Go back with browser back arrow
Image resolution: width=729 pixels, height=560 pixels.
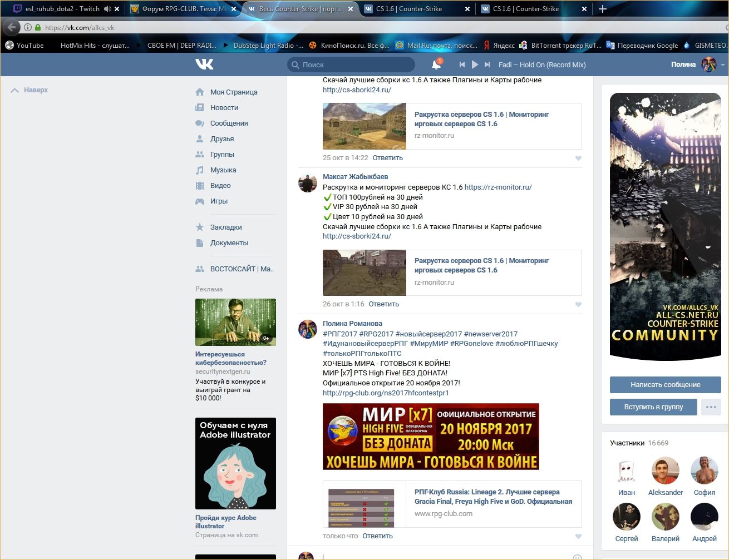(12, 27)
